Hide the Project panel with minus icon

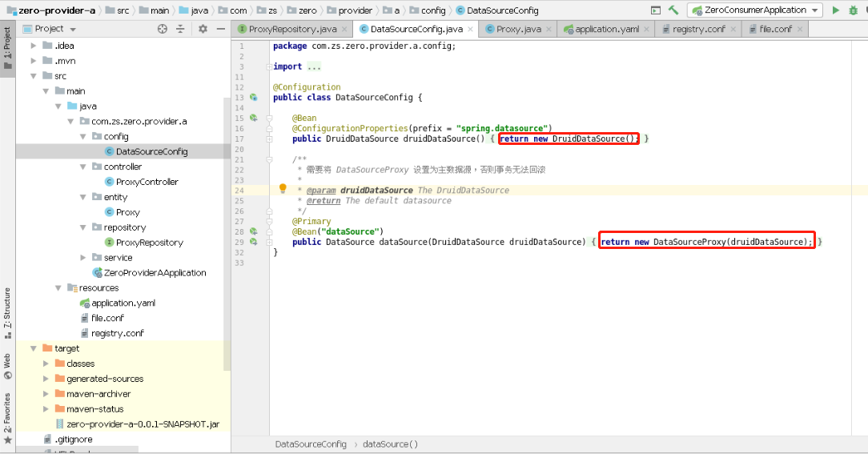coord(220,29)
